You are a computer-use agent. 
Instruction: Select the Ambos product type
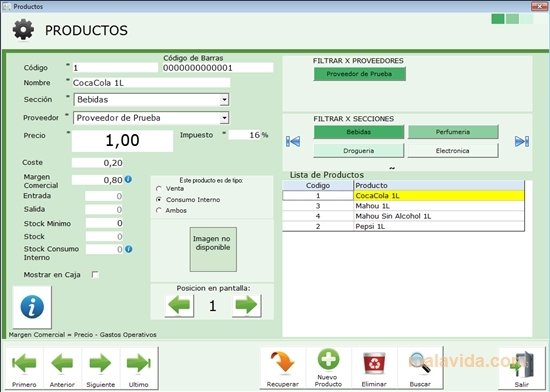159,210
